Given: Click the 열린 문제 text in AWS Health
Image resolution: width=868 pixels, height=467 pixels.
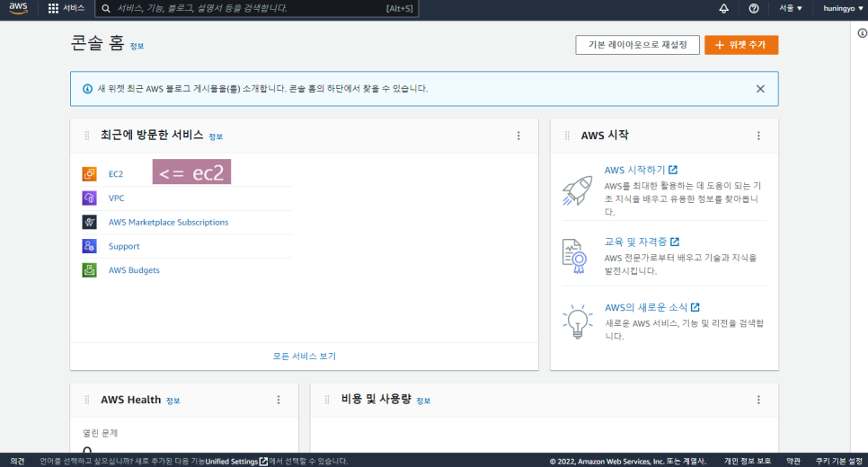Looking at the screenshot, I should click(x=101, y=433).
